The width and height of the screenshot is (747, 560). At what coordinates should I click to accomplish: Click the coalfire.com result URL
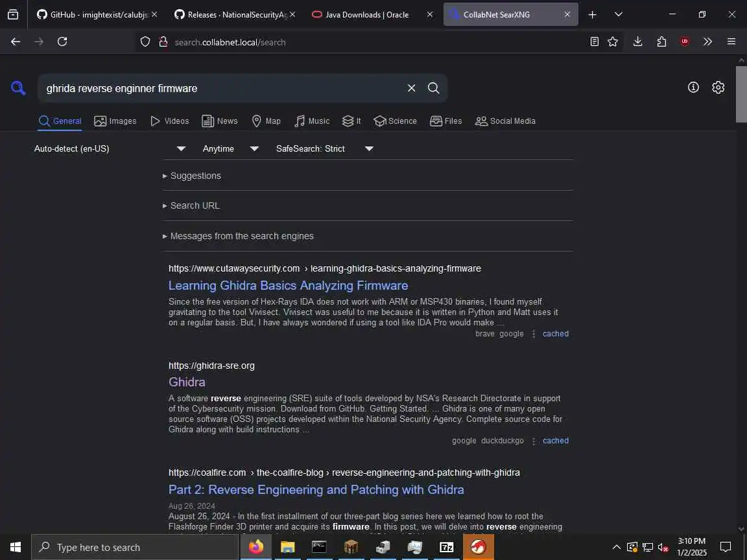click(344, 473)
